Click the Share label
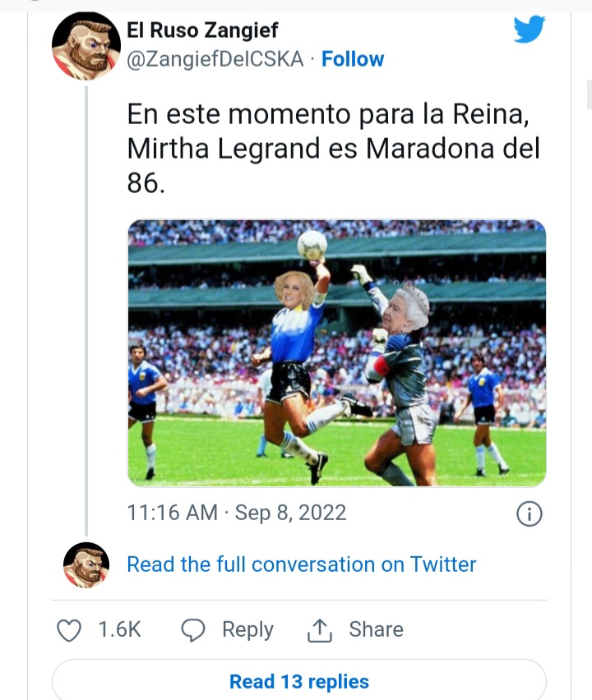The width and height of the screenshot is (592, 700). tap(376, 629)
